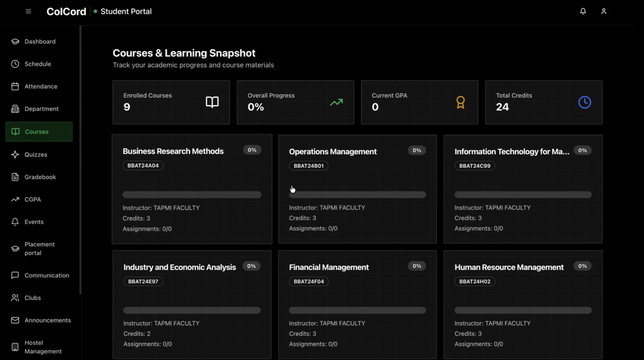
Task: Open the Financial Management course title
Action: (328, 267)
